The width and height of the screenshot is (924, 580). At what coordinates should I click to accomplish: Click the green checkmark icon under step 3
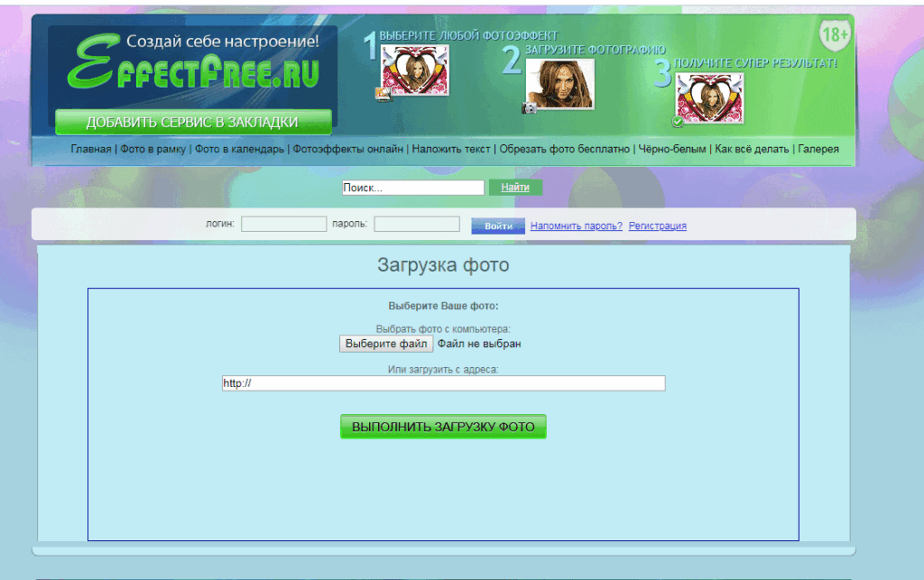(678, 122)
